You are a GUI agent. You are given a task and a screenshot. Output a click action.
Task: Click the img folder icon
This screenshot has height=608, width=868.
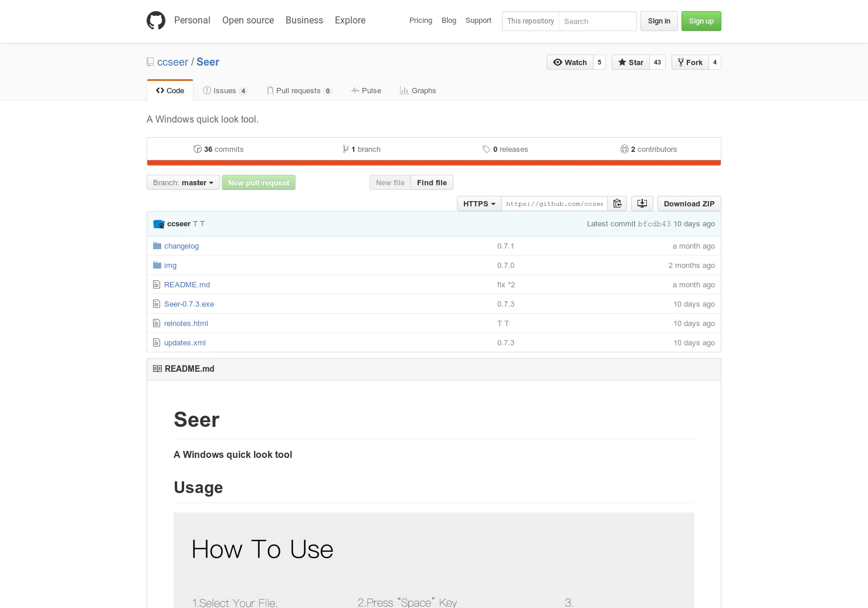[x=157, y=265]
